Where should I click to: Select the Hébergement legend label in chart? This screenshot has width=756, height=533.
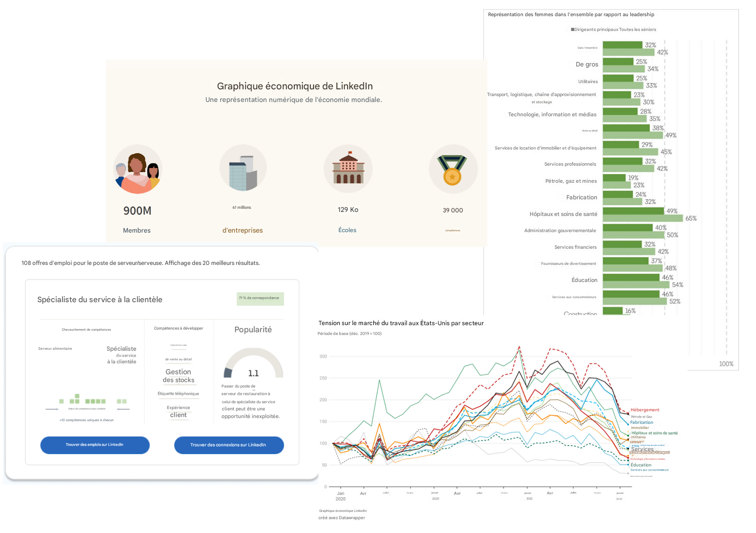tap(645, 410)
